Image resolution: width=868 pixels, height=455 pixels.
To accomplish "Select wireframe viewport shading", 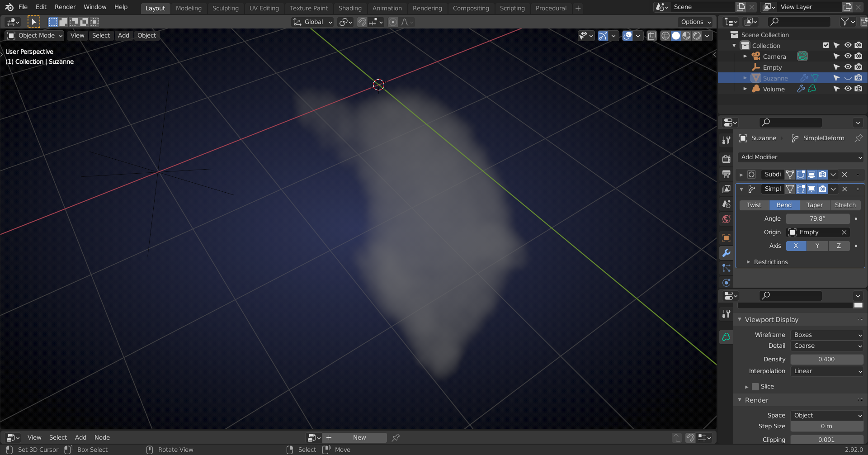I will click(665, 36).
